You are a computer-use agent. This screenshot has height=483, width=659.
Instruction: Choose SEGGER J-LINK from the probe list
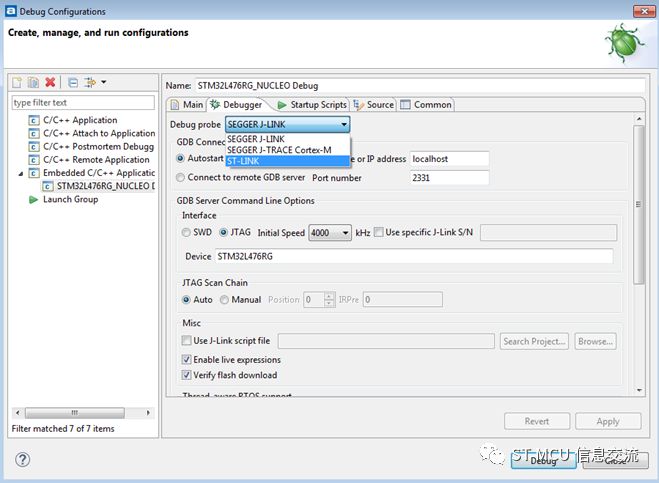point(288,139)
